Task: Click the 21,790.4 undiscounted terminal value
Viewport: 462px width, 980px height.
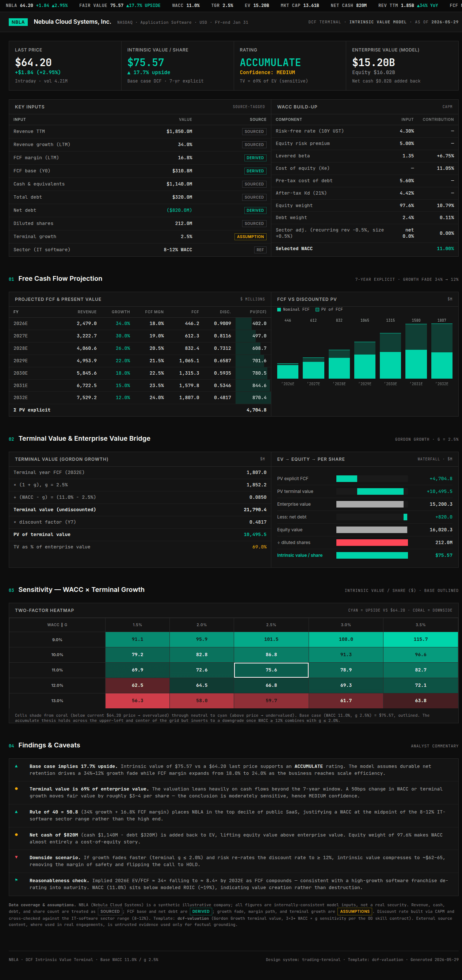Action: point(255,509)
